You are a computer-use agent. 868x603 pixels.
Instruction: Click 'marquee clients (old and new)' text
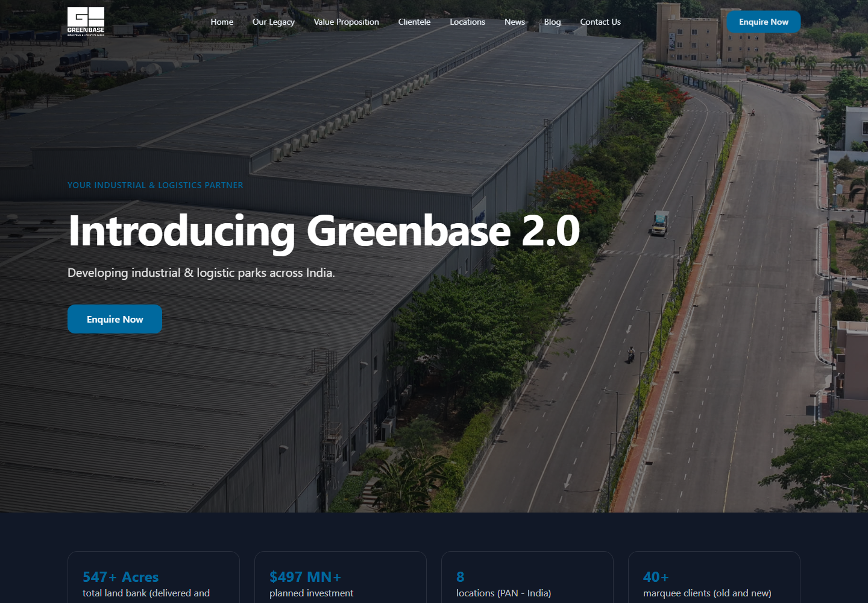[x=708, y=593]
